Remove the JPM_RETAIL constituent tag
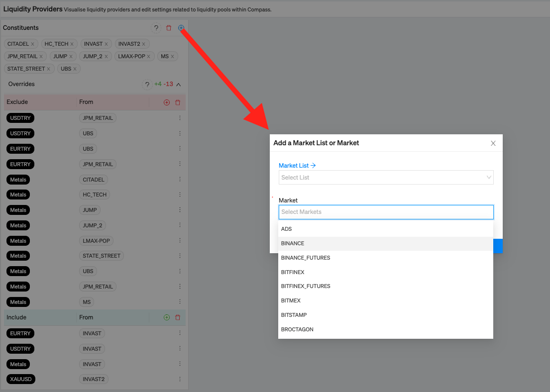Image resolution: width=550 pixels, height=392 pixels. [x=41, y=56]
